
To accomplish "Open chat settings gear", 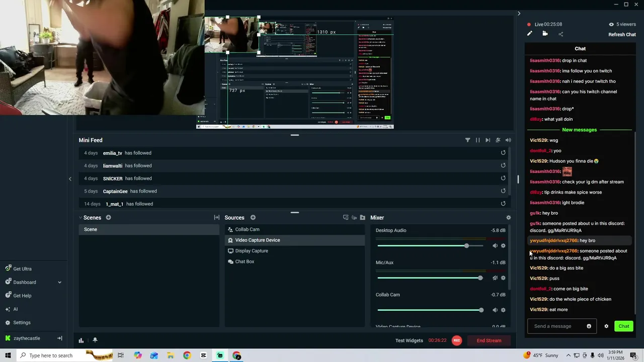I will [x=606, y=326].
